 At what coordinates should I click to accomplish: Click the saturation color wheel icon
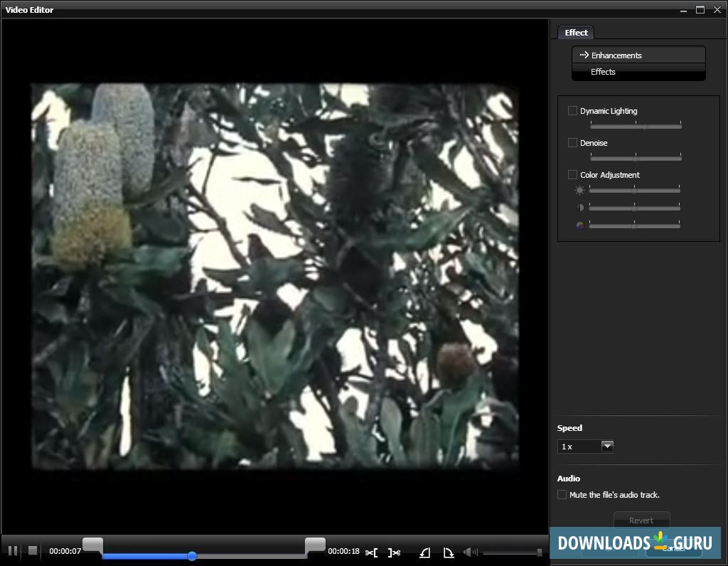(x=580, y=225)
